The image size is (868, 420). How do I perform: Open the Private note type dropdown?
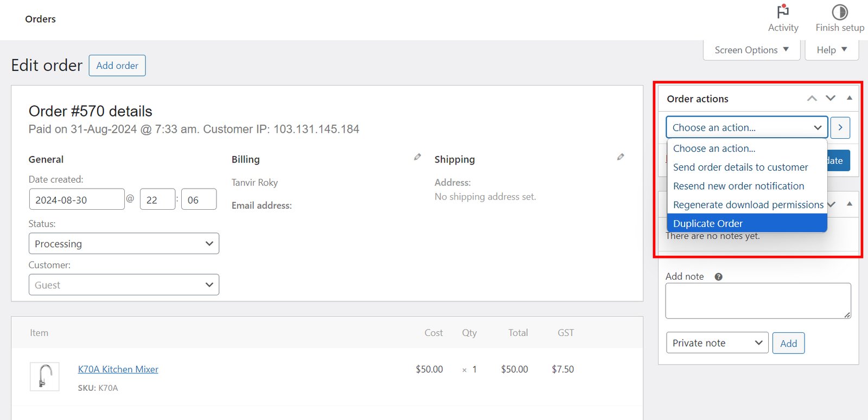pyautogui.click(x=717, y=343)
